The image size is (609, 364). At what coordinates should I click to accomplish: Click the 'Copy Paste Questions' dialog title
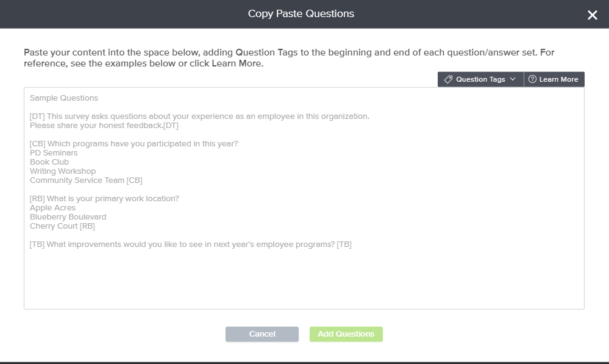click(301, 14)
